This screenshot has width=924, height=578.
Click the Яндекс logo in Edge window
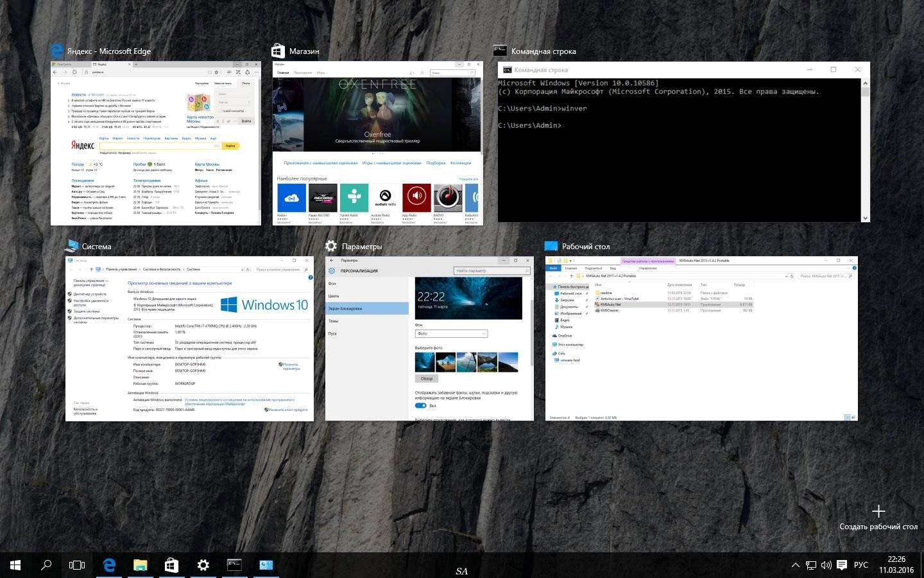click(x=83, y=146)
